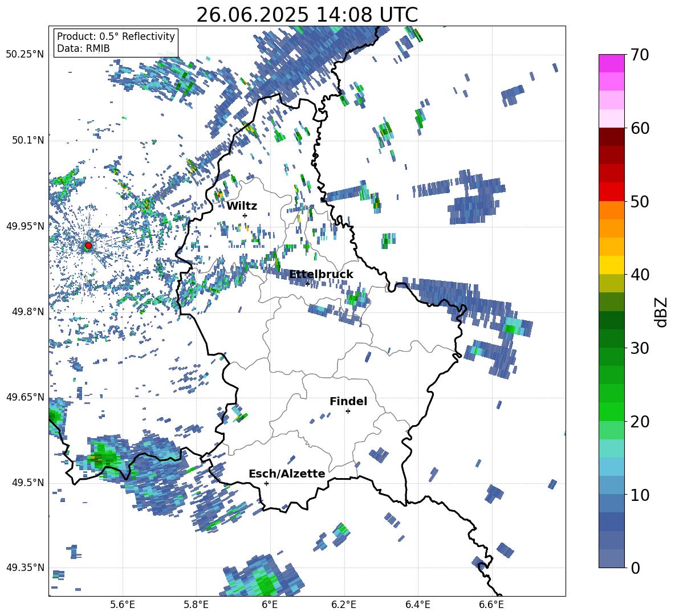Viewport: 675px width, 616px height.
Task: Click the bright green colorbar swatch above 20
Action: click(x=611, y=412)
